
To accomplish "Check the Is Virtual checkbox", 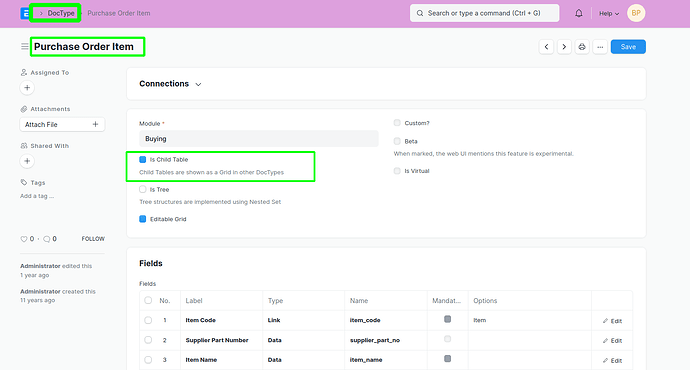I will pos(397,171).
